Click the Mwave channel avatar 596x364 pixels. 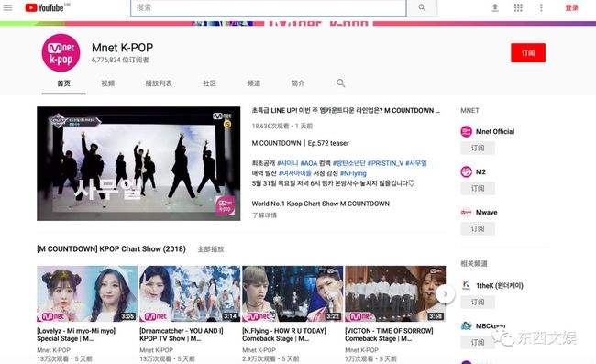[x=467, y=212]
